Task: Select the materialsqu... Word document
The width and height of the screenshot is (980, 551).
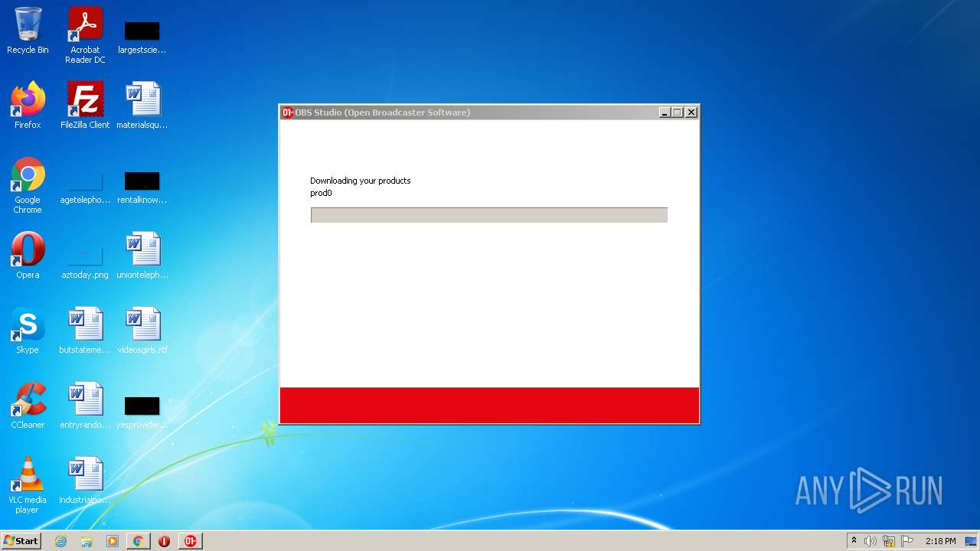Action: pyautogui.click(x=142, y=106)
